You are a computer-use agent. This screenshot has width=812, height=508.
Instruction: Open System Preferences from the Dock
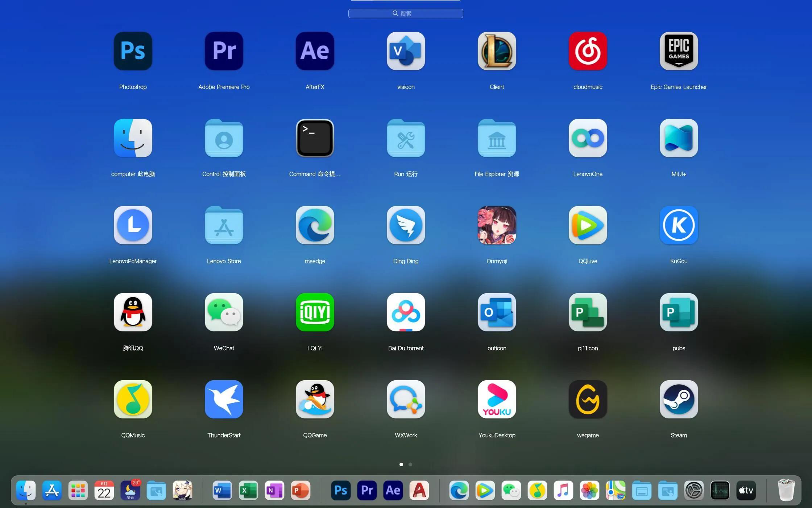point(694,490)
